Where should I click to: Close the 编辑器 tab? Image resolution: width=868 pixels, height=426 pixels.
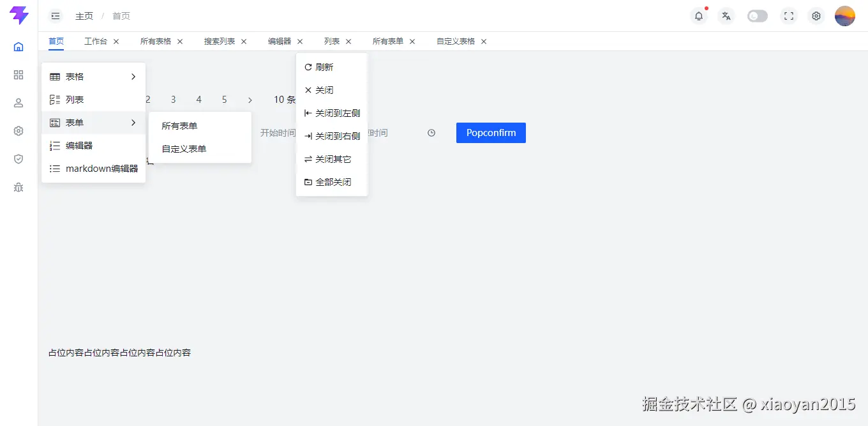pos(300,42)
